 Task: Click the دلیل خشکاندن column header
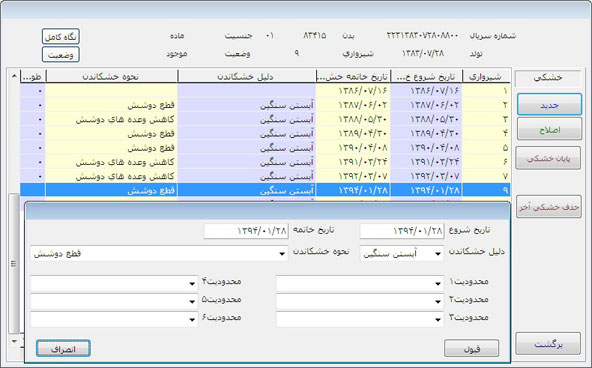pos(247,77)
